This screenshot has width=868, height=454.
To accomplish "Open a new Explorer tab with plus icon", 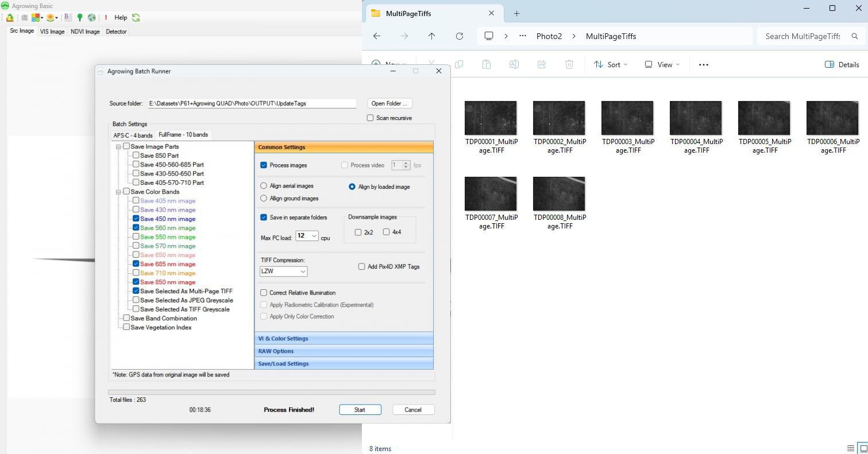I will (x=516, y=13).
